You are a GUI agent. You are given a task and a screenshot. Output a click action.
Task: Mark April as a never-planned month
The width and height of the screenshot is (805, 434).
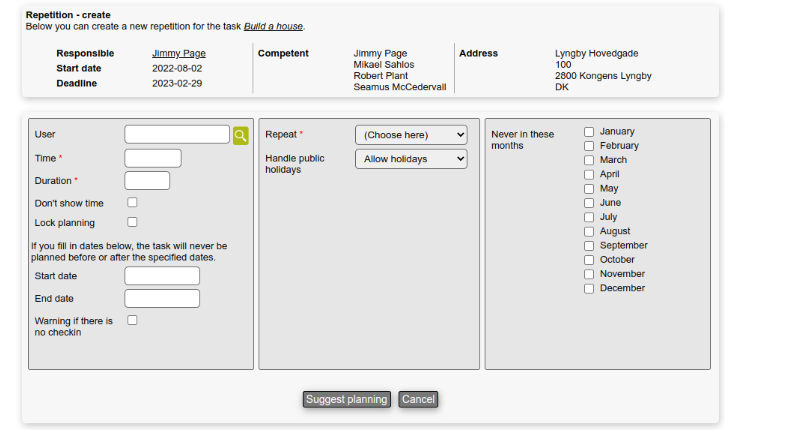[x=589, y=175]
